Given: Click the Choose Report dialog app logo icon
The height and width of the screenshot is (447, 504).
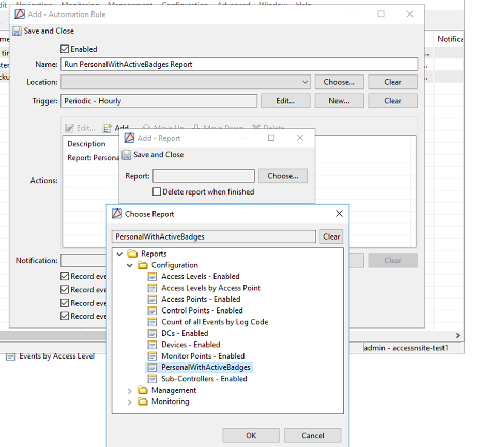Looking at the screenshot, I should tap(117, 214).
